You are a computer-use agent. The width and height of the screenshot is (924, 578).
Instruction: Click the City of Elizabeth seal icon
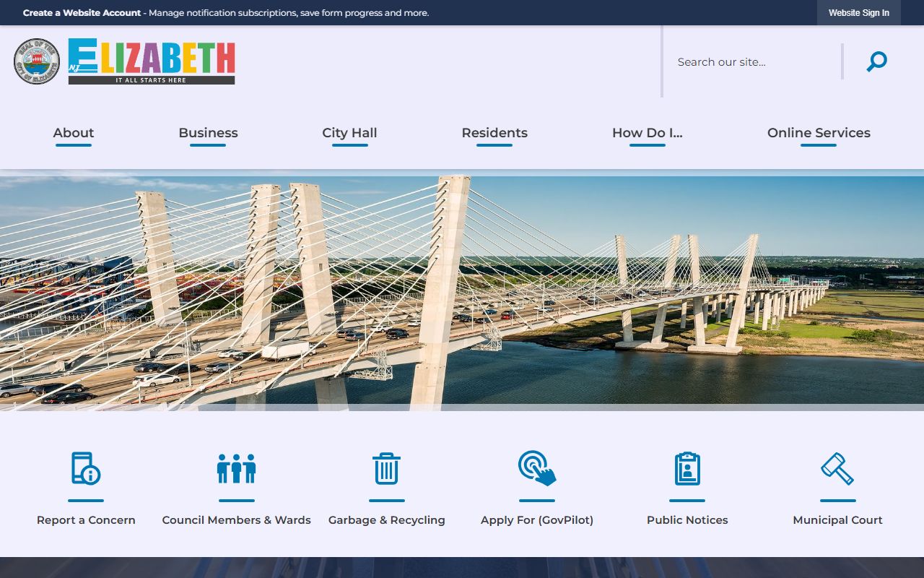(37, 61)
